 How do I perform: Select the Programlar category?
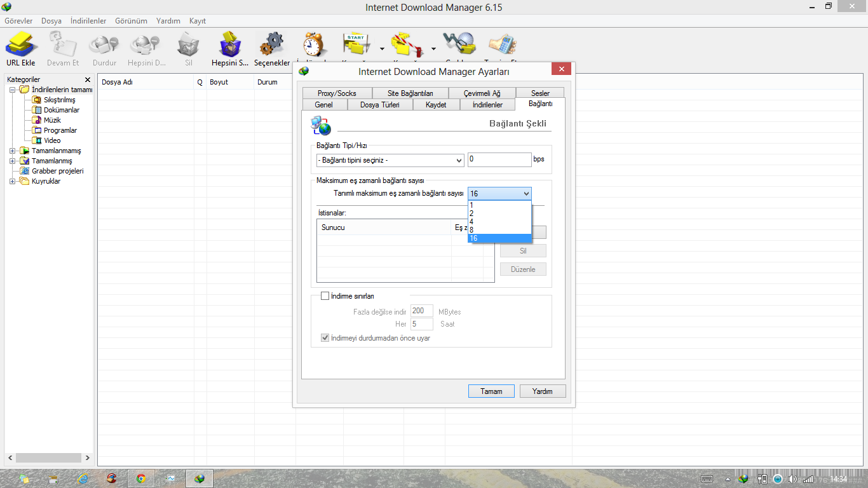point(60,130)
